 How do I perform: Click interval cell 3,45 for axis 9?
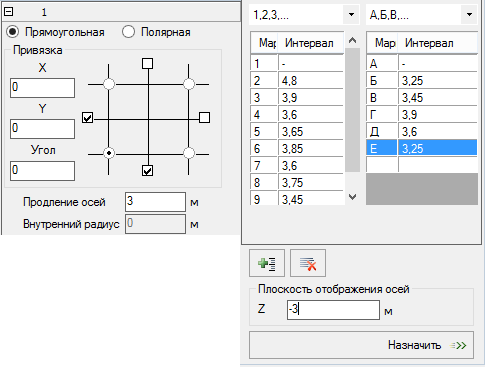coord(311,199)
